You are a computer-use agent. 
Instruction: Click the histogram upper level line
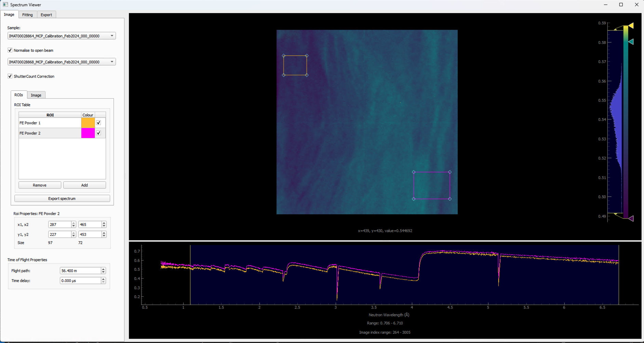(x=615, y=30)
